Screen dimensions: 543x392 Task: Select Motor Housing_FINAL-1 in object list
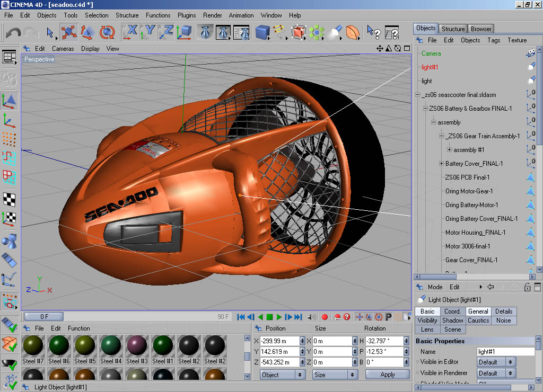pos(475,233)
